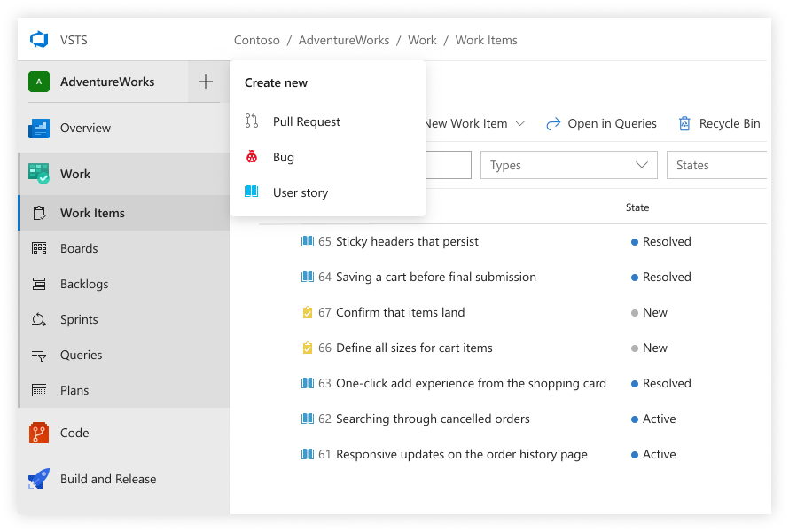Open Searching through cancelled orders item
The image size is (789, 532).
pos(433,419)
